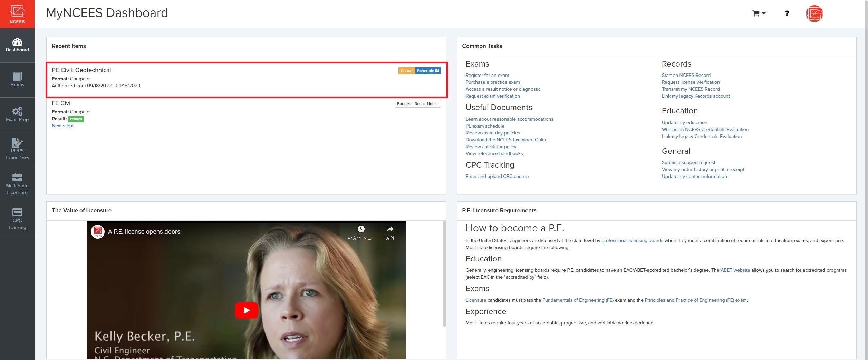This screenshot has width=868, height=360.
Task: Open the ABET website link
Action: coord(735,270)
